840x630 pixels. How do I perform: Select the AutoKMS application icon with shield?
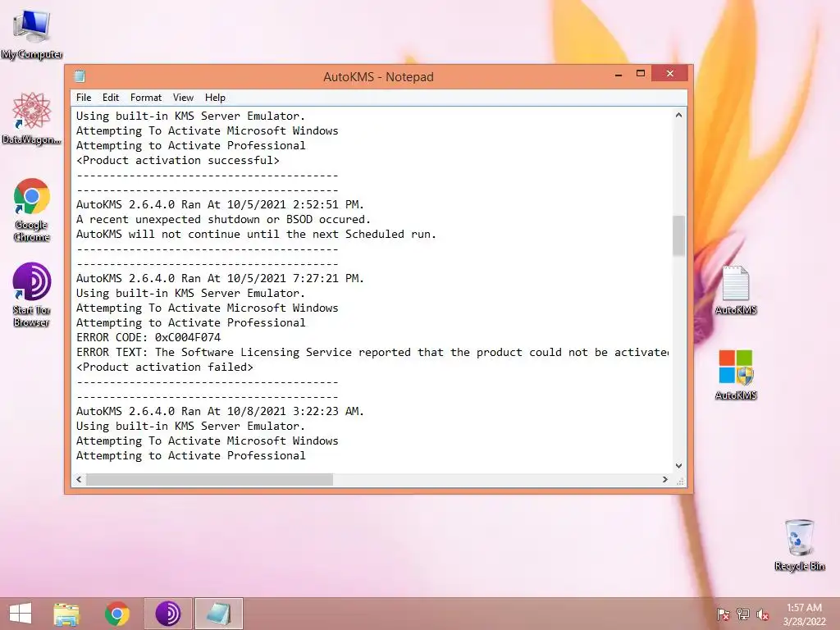736,374
